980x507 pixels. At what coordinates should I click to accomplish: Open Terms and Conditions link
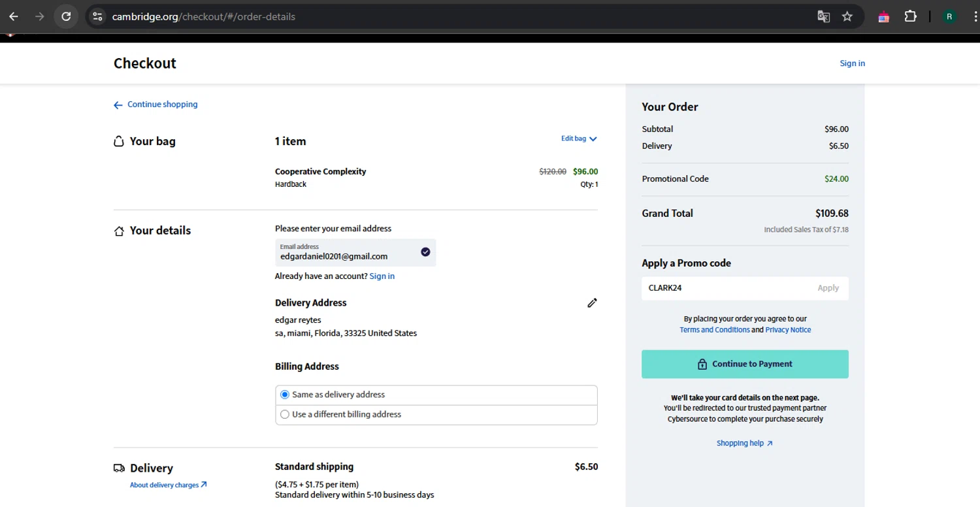(715, 330)
